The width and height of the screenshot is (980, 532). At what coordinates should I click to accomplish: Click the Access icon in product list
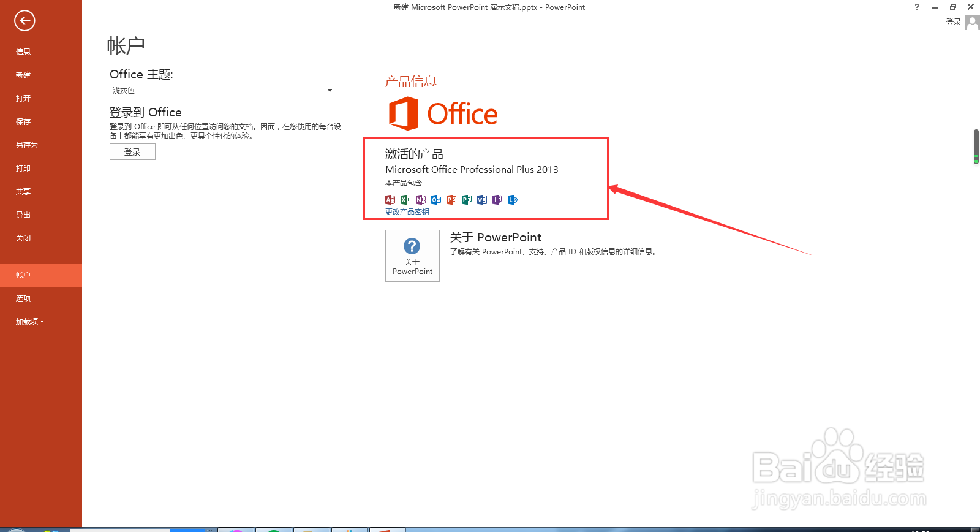point(390,200)
